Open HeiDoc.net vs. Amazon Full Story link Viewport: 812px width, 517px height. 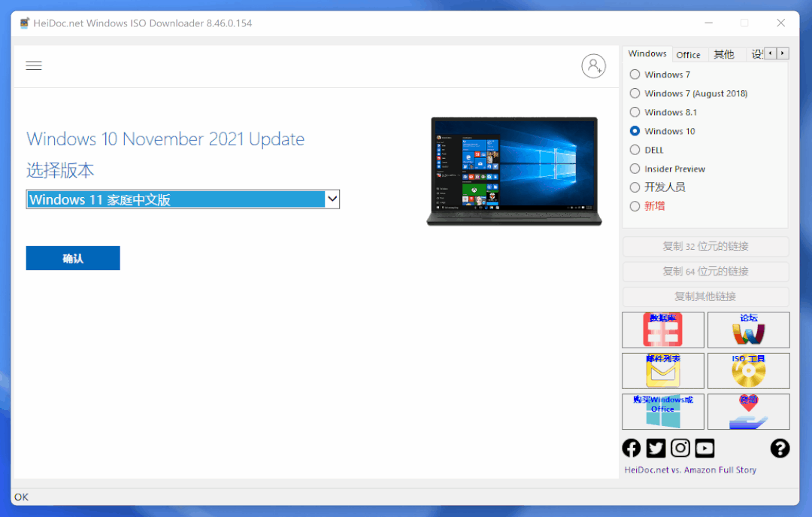coord(690,470)
